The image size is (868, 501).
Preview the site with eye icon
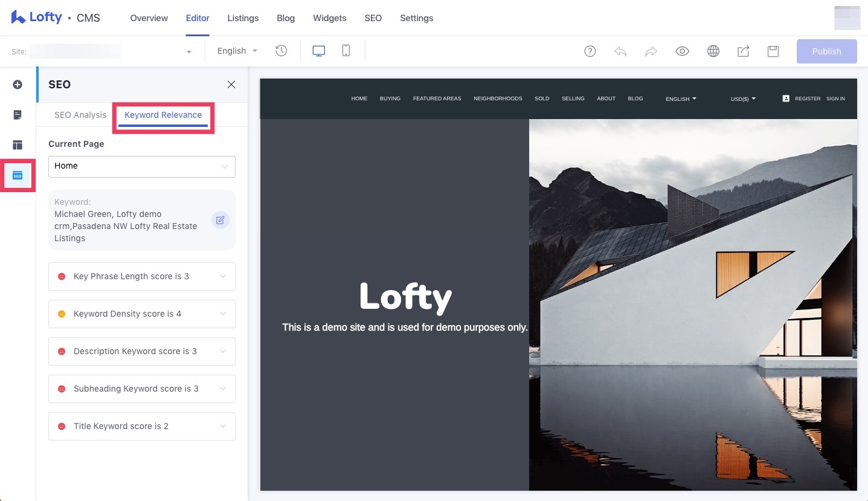(x=682, y=51)
